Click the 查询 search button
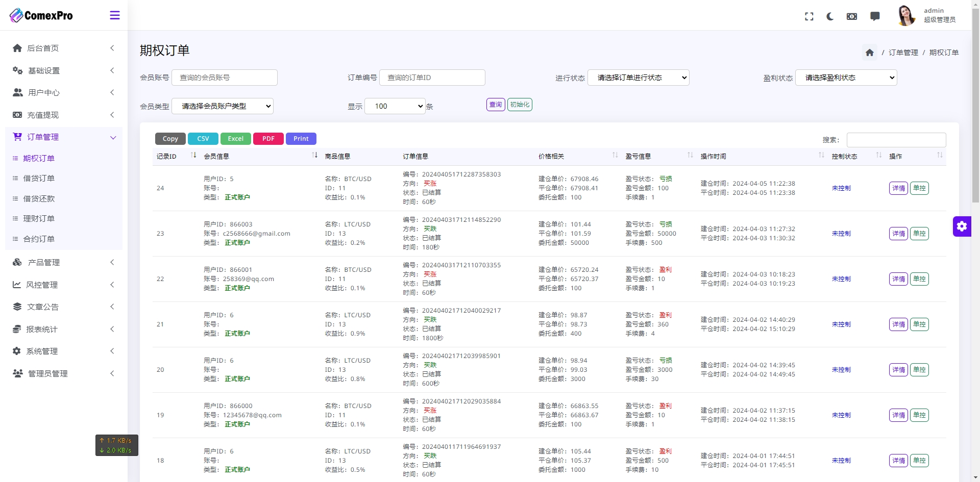The height and width of the screenshot is (482, 980). tap(495, 105)
